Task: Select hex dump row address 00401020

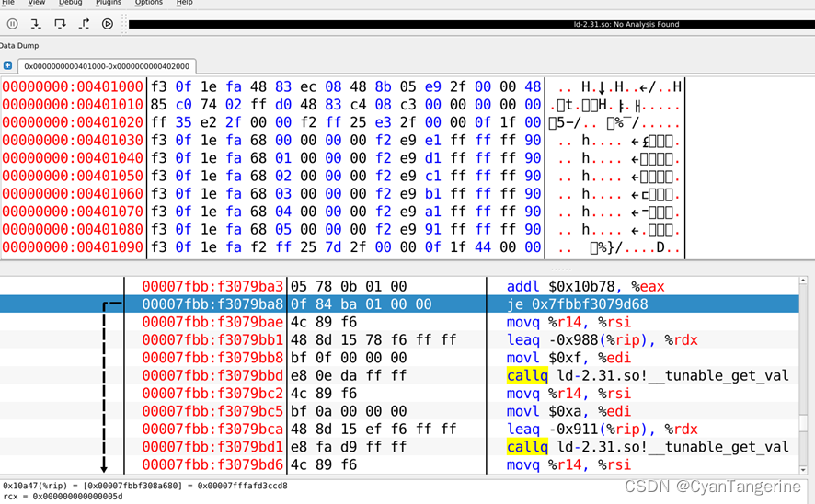Action: 73,122
